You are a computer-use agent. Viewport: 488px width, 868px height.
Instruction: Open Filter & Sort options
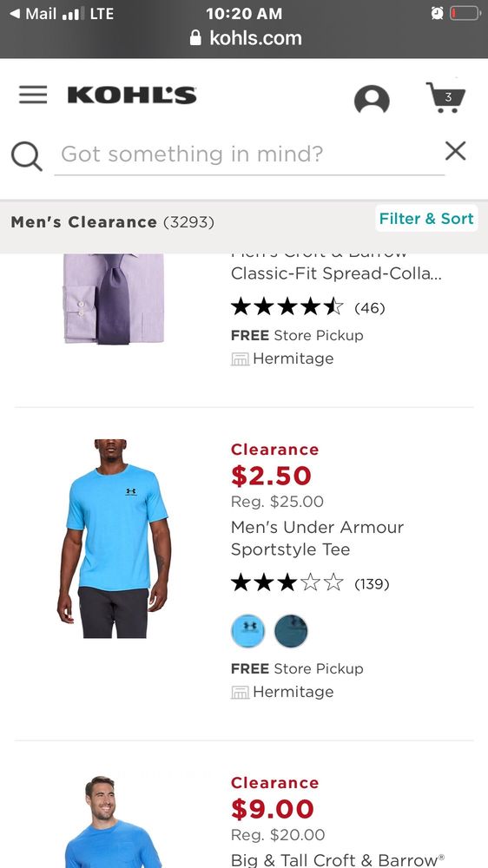click(x=426, y=219)
